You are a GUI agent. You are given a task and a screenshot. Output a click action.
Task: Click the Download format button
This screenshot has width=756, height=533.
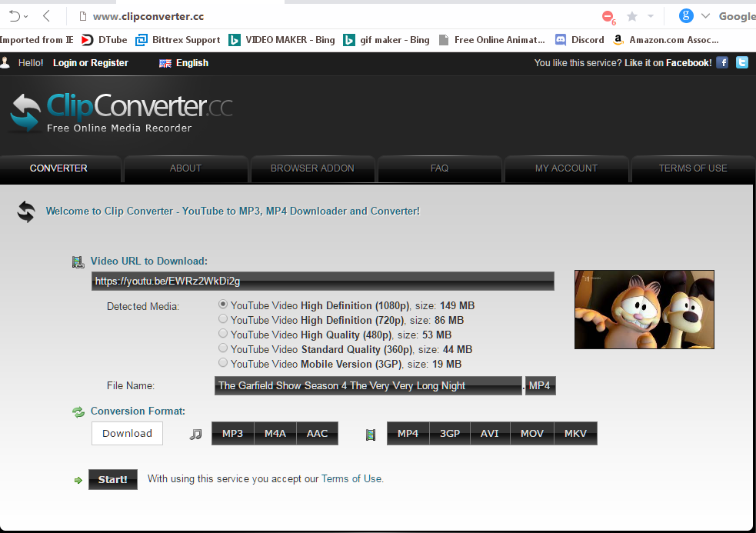(128, 433)
